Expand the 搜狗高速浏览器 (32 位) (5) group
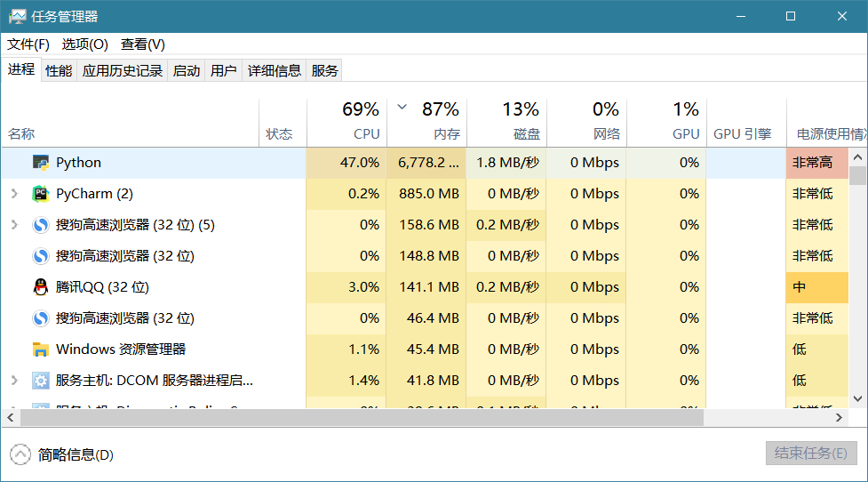868x482 pixels. tap(15, 225)
